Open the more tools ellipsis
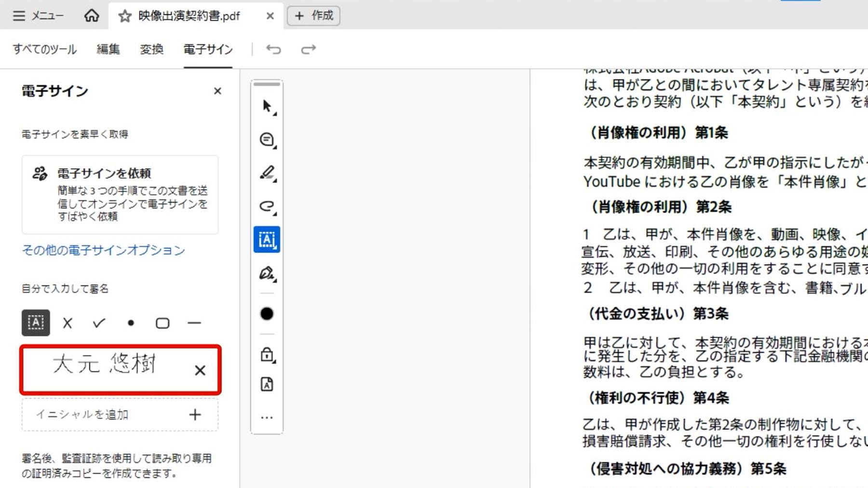This screenshot has width=868, height=488. pos(267,418)
